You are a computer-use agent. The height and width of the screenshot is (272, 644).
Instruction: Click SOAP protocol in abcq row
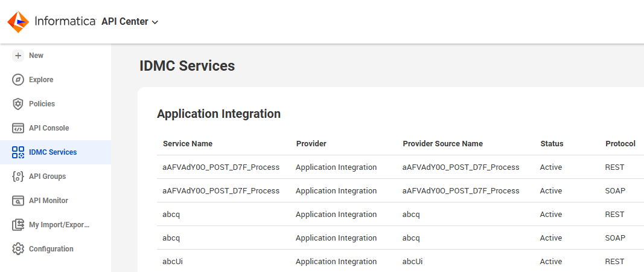coord(615,238)
